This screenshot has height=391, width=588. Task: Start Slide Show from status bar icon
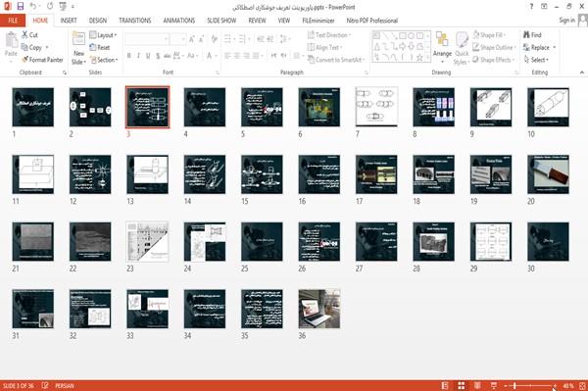click(x=494, y=385)
